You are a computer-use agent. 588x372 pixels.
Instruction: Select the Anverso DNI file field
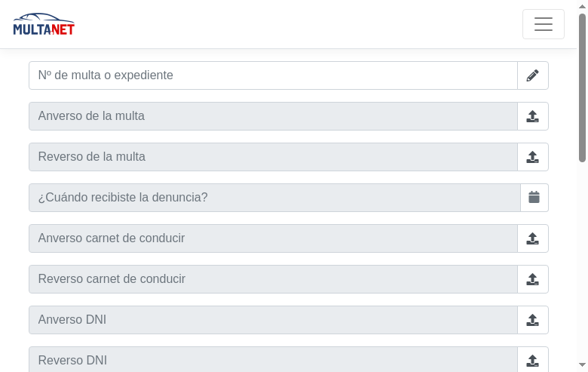(x=273, y=320)
